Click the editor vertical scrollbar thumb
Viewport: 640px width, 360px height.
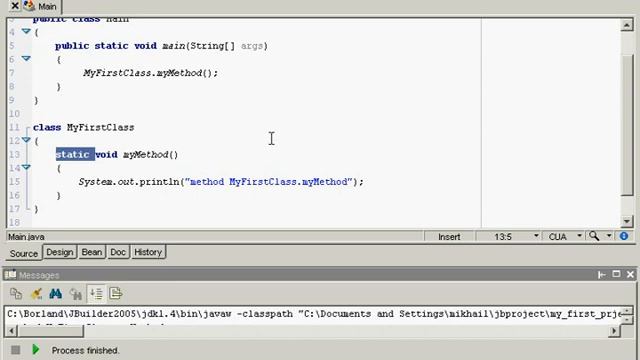click(x=627, y=124)
